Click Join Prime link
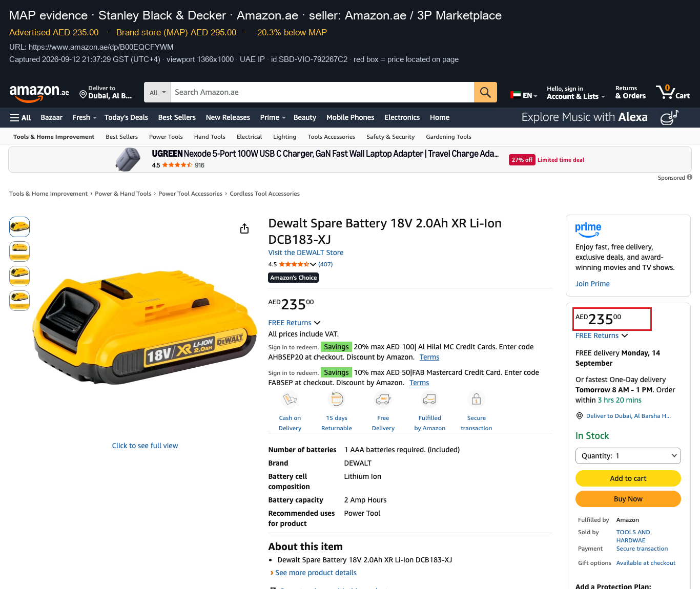 (x=592, y=284)
